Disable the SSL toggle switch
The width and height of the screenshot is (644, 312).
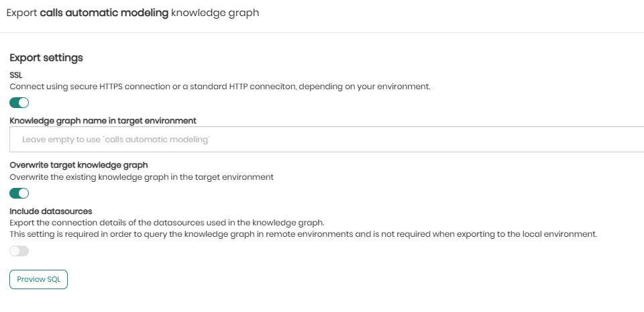click(x=19, y=103)
